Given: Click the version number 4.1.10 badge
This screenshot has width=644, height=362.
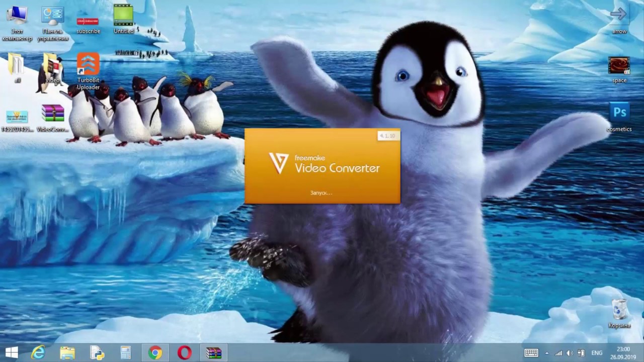Looking at the screenshot, I should [x=388, y=136].
